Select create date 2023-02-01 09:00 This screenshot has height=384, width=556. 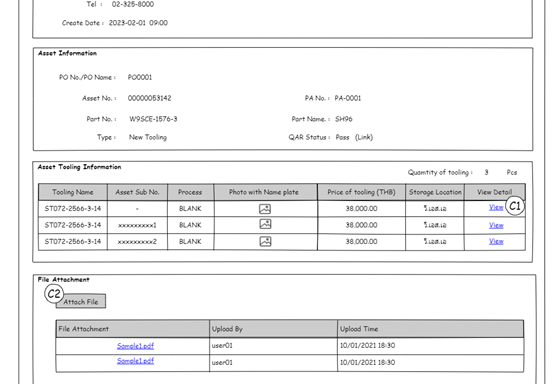[138, 23]
